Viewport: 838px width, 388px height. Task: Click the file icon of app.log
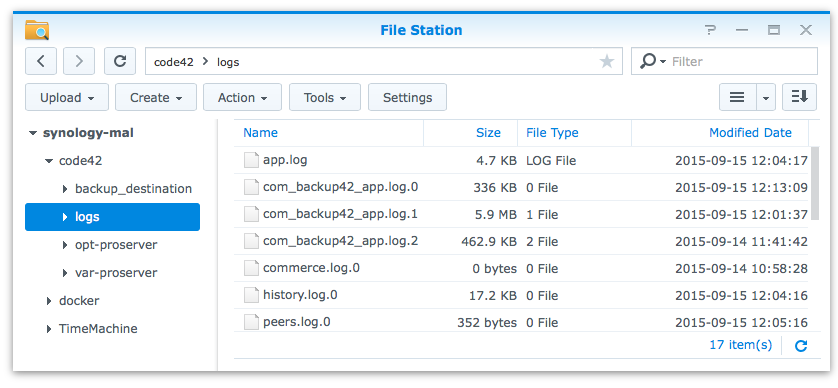251,160
